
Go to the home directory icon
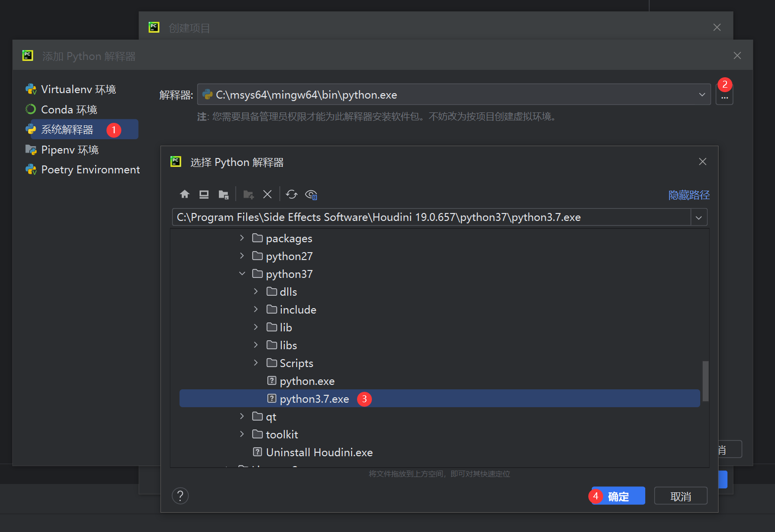click(185, 194)
